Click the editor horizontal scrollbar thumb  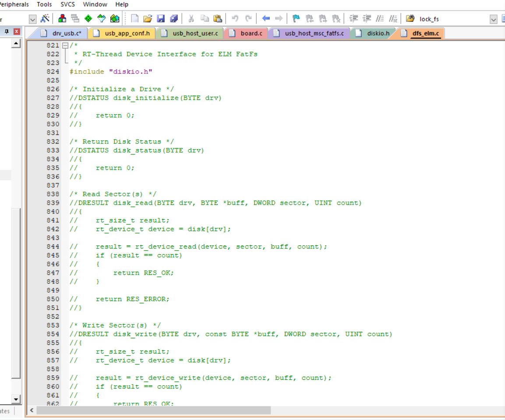[x=154, y=410]
